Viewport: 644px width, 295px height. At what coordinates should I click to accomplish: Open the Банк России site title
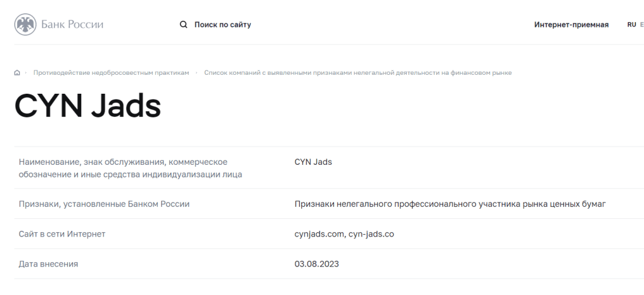pyautogui.click(x=72, y=25)
